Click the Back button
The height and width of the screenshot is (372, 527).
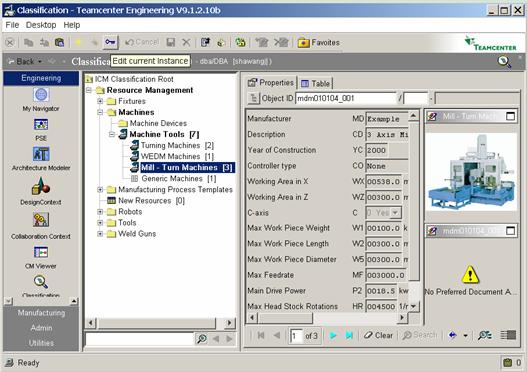[22, 61]
